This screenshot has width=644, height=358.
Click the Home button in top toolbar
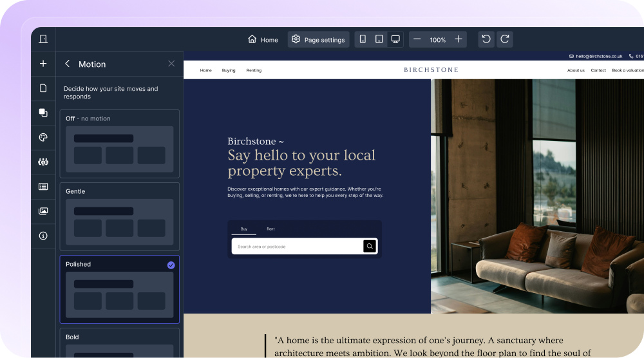click(263, 39)
